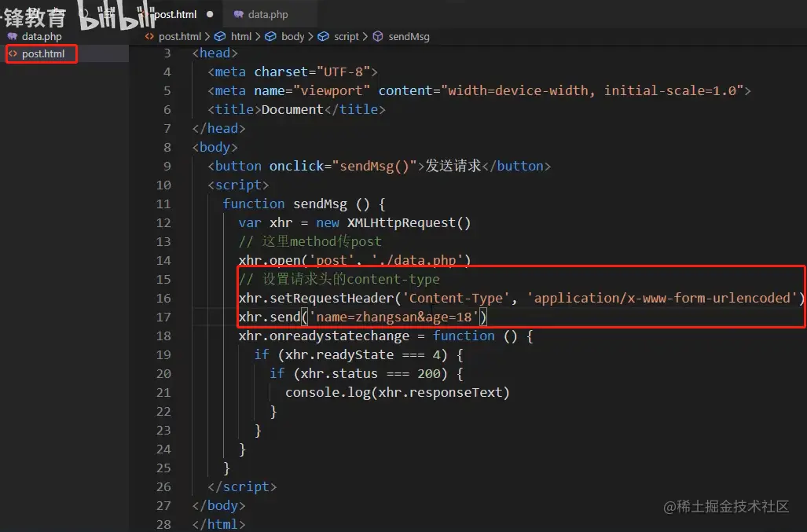Switch to the data.php editor tab

click(268, 14)
